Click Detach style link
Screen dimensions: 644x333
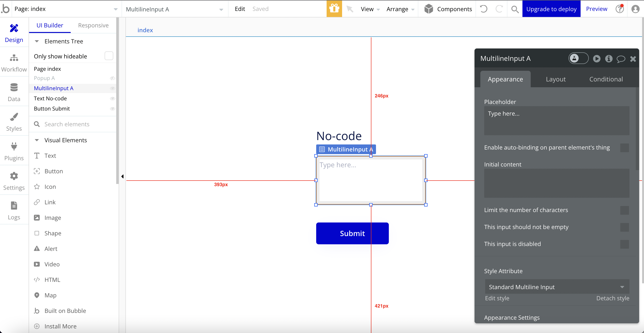(x=613, y=298)
